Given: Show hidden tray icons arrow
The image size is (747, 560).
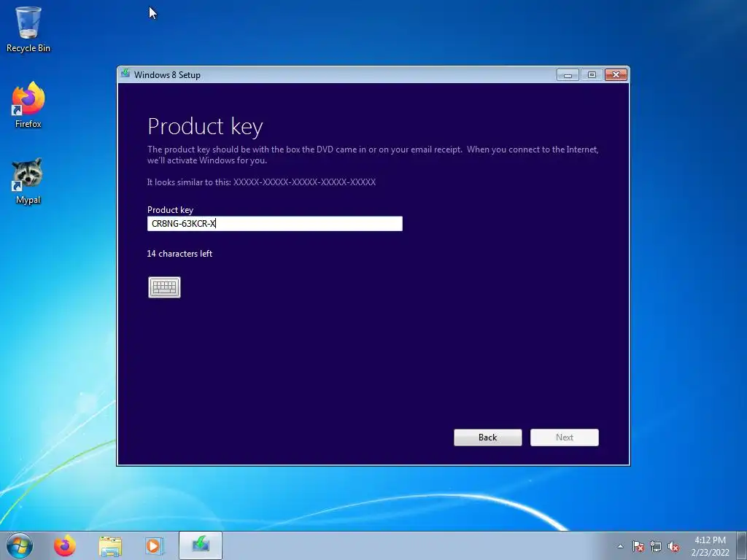Looking at the screenshot, I should (x=620, y=546).
